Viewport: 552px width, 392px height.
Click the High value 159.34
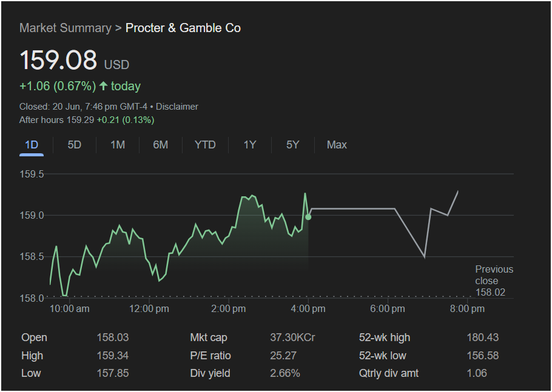[x=113, y=356]
